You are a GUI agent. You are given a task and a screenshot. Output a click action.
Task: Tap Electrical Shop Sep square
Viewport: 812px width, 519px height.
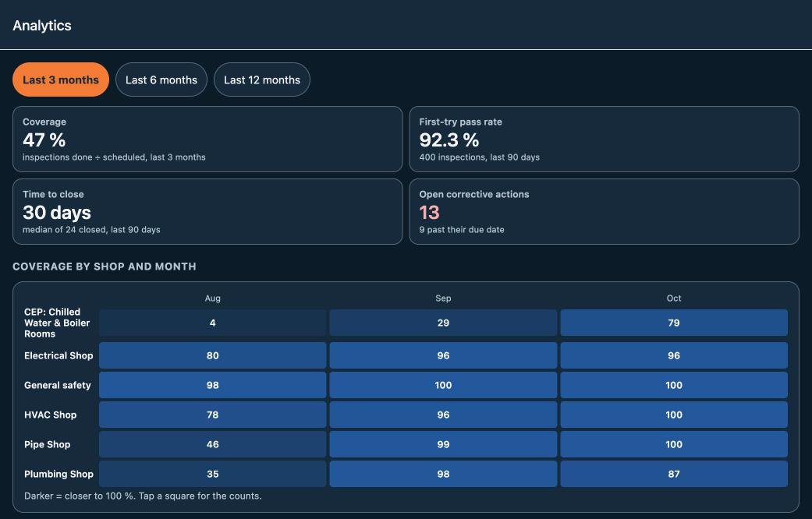(443, 355)
